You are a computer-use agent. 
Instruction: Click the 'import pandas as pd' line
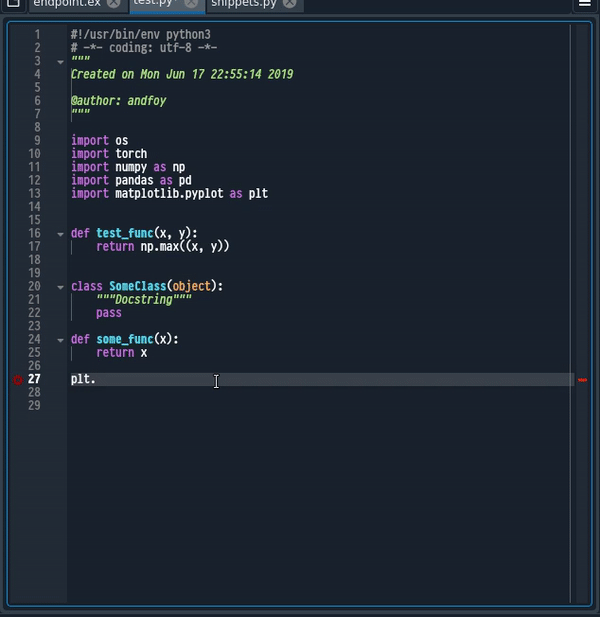(131, 180)
